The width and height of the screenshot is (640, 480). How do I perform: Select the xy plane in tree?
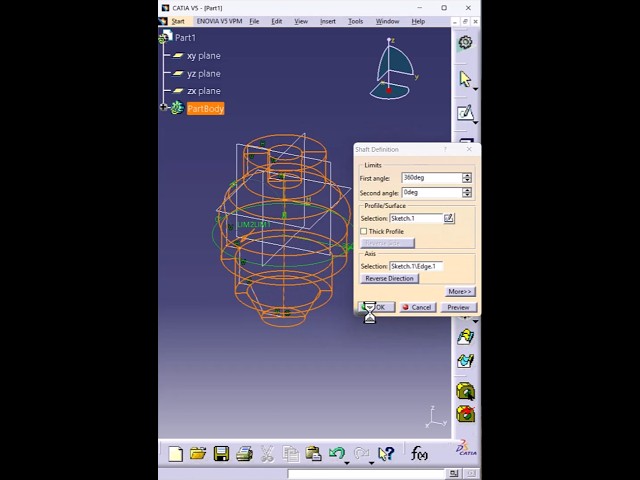pyautogui.click(x=204, y=56)
